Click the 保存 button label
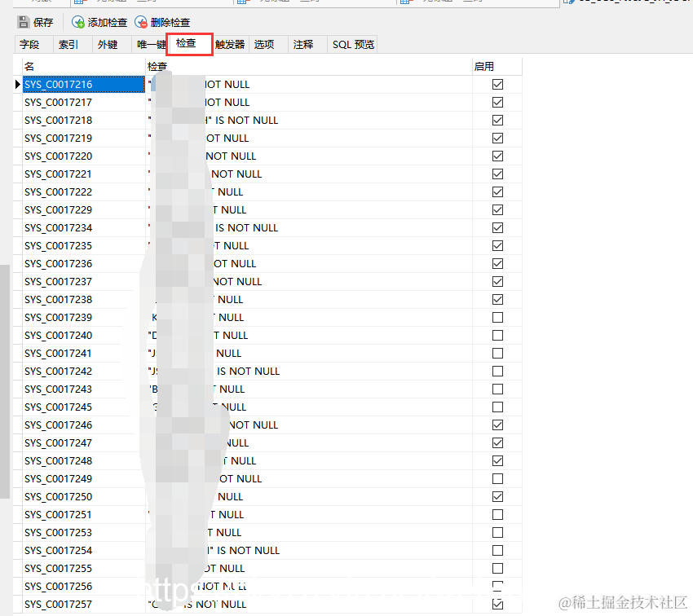This screenshot has width=693, height=616. (43, 23)
